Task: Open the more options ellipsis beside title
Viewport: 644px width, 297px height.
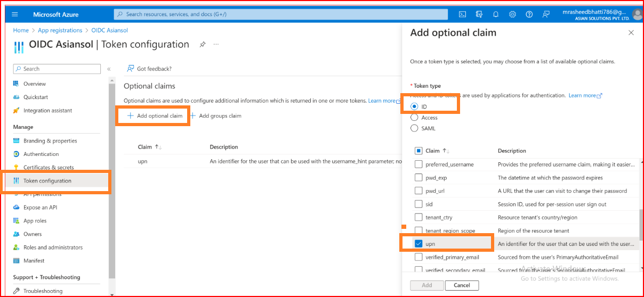Action: 216,45
